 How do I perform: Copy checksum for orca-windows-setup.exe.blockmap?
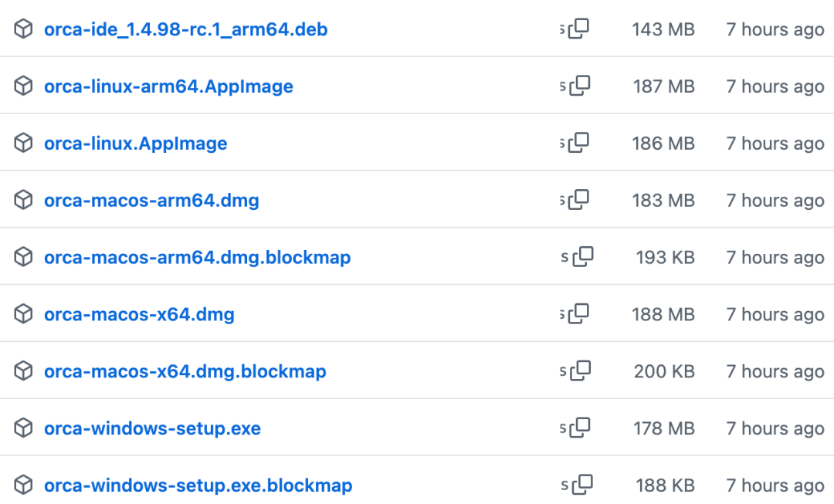pos(582,485)
